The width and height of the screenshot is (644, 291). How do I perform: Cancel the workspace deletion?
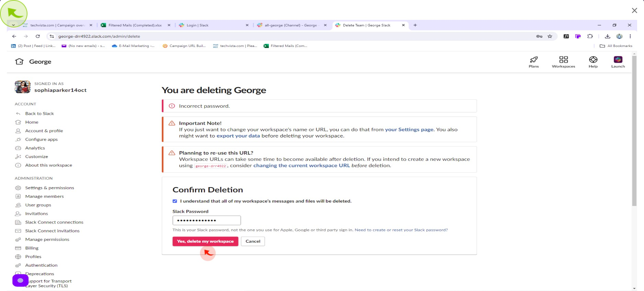coord(253,241)
